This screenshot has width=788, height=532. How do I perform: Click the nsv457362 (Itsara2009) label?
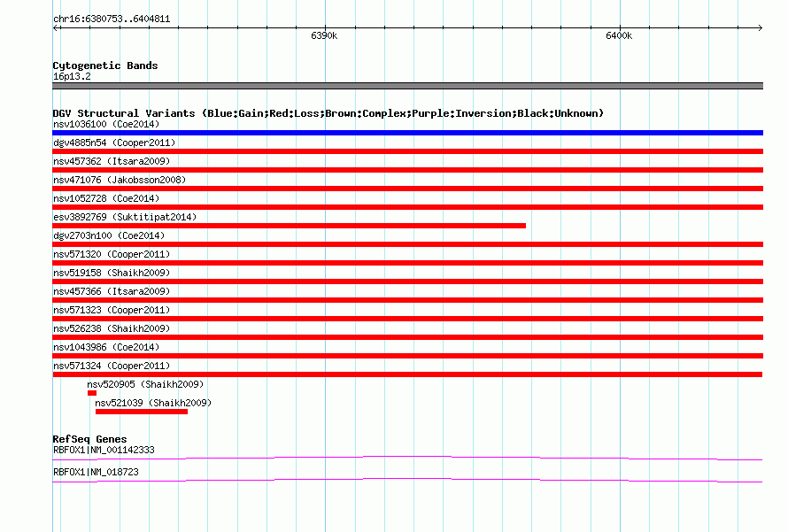[112, 161]
